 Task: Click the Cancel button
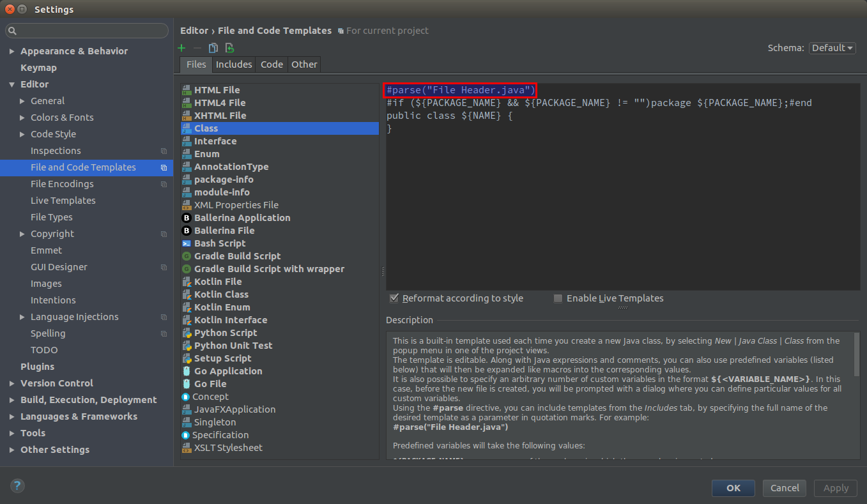pyautogui.click(x=785, y=488)
